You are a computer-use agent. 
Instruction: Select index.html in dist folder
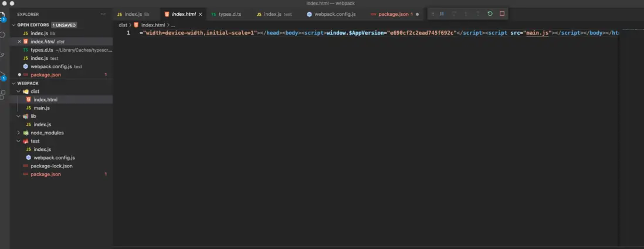tap(62, 100)
